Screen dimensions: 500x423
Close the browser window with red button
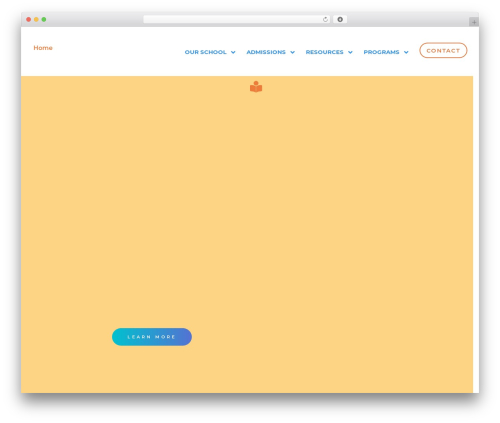(29, 19)
